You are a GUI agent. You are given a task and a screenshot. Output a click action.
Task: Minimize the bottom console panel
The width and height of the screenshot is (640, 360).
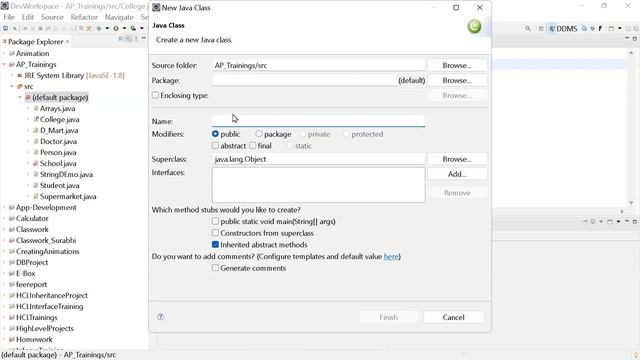[x=627, y=221]
